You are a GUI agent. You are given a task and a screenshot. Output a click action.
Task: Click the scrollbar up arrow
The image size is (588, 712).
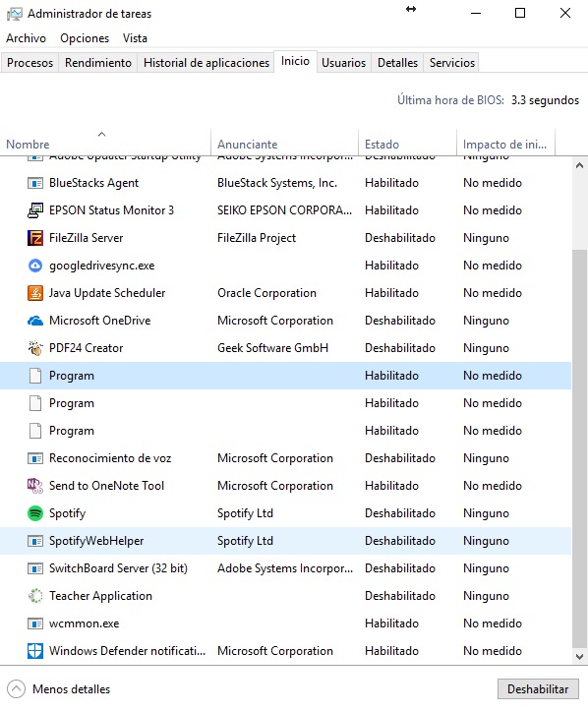tap(579, 166)
